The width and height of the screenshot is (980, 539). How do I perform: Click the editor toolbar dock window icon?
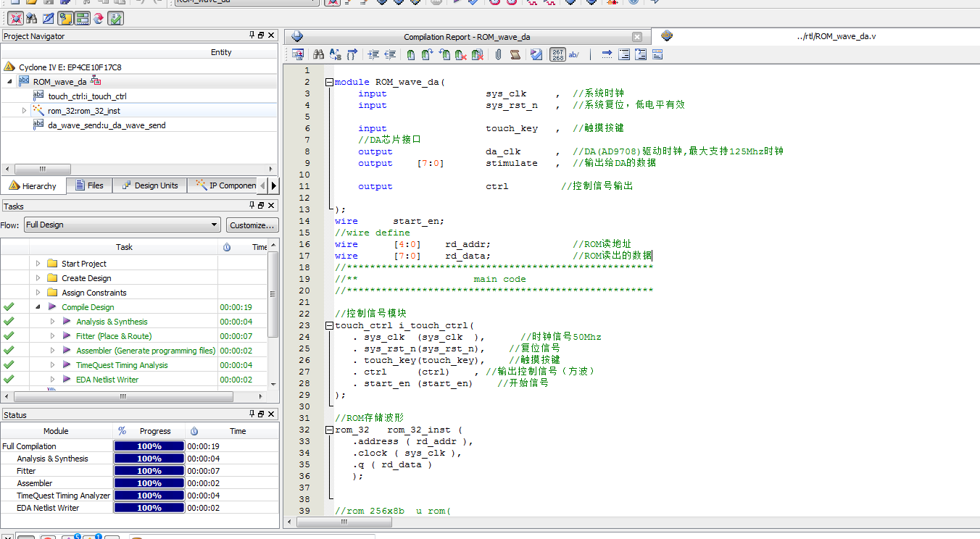pos(297,54)
